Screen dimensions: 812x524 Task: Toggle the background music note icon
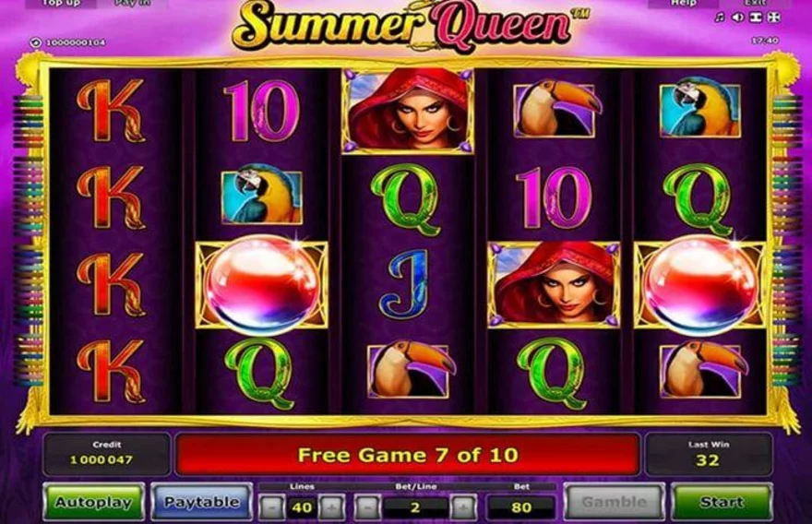[720, 18]
